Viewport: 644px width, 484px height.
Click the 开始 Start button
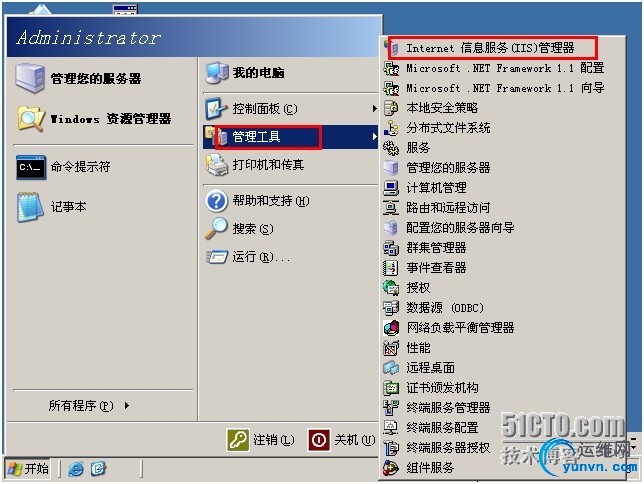(x=28, y=468)
